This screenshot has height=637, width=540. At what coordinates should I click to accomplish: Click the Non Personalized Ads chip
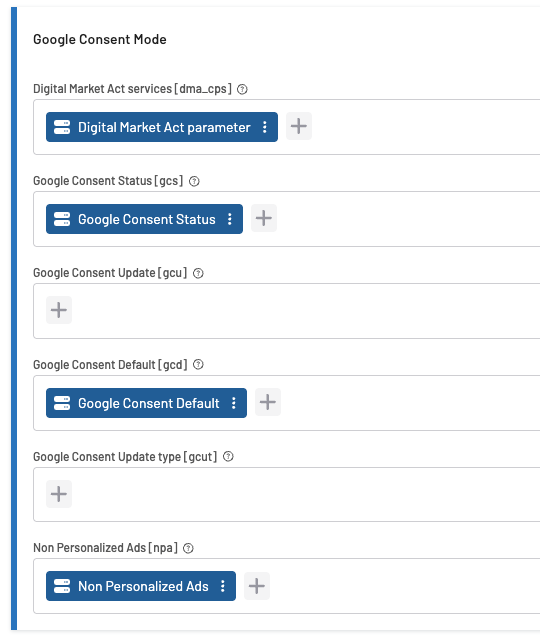[x=141, y=586]
